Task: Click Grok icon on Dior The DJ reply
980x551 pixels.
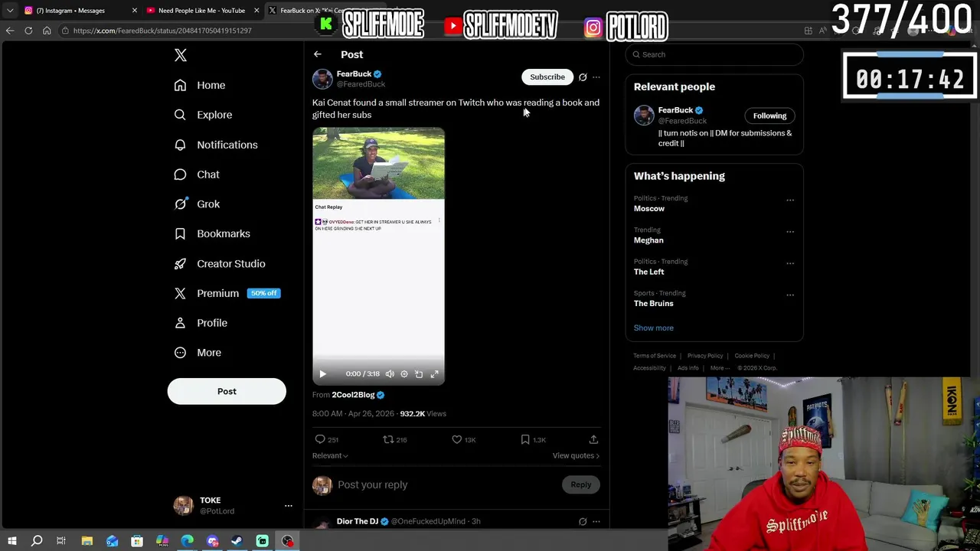Action: [583, 521]
